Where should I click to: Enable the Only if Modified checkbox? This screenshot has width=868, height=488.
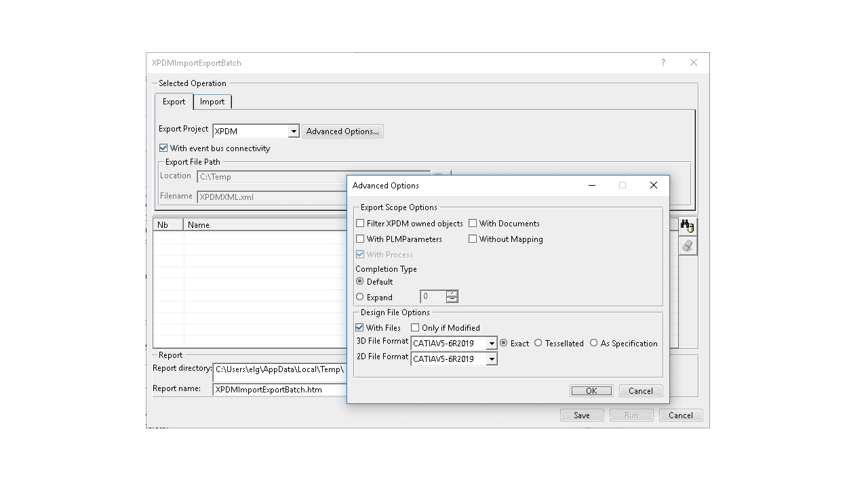coord(415,328)
